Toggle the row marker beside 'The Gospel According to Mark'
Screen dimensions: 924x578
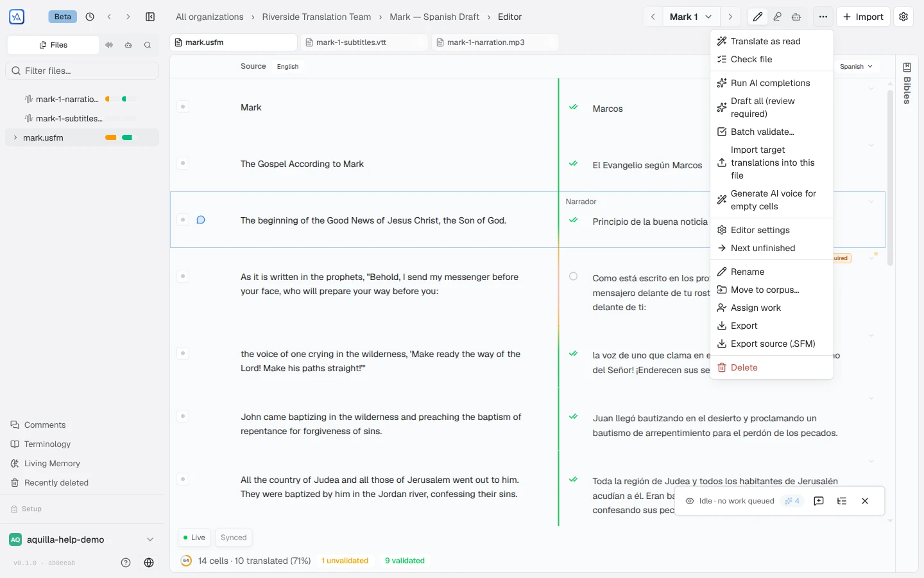pyautogui.click(x=183, y=163)
